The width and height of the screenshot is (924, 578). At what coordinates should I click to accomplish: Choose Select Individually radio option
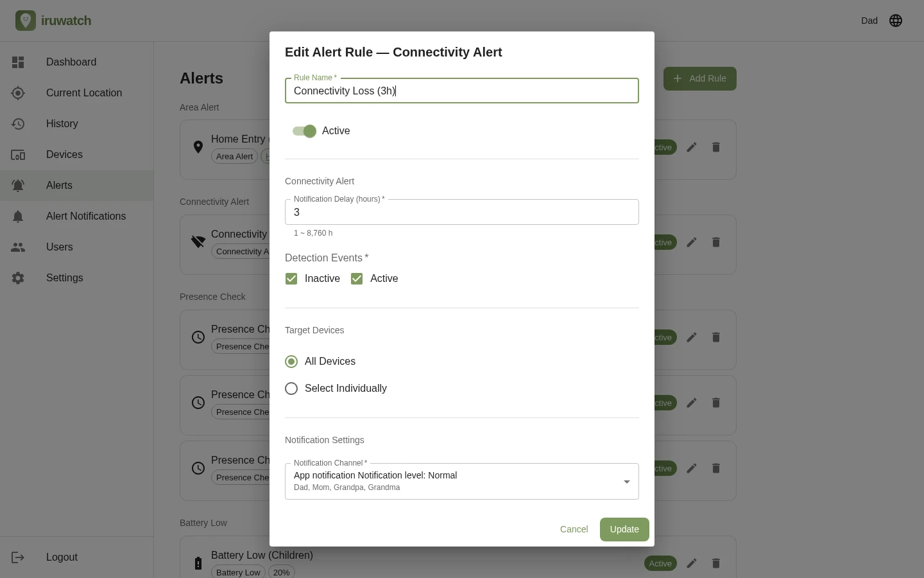pos(291,389)
